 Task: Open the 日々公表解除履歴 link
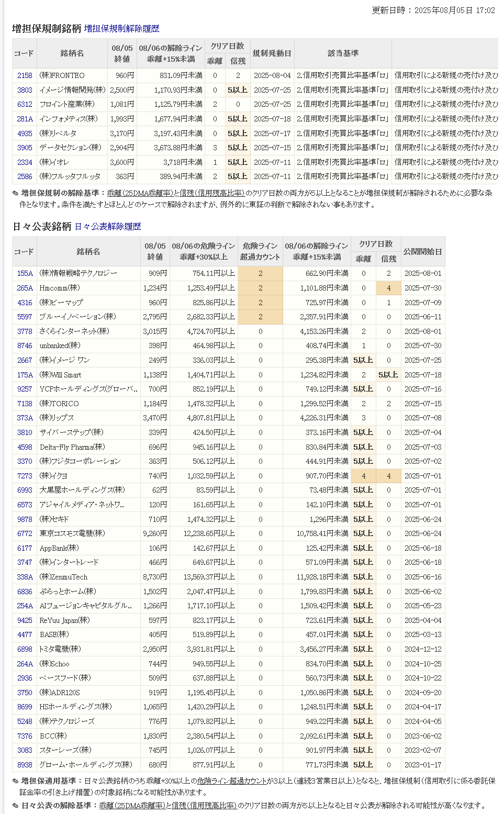pos(108,227)
